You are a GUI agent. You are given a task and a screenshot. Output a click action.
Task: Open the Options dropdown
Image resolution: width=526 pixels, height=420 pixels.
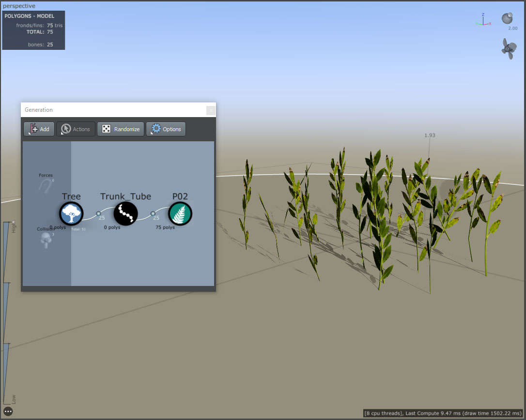[166, 129]
